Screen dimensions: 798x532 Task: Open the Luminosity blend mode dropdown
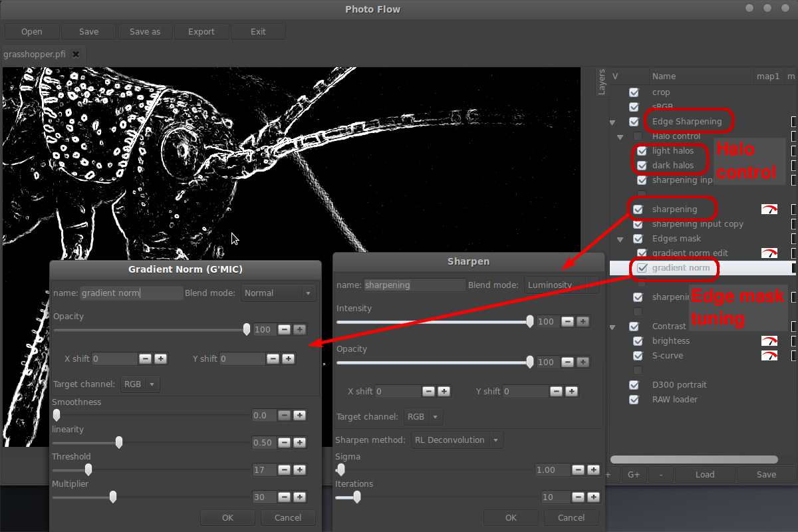[x=561, y=285]
